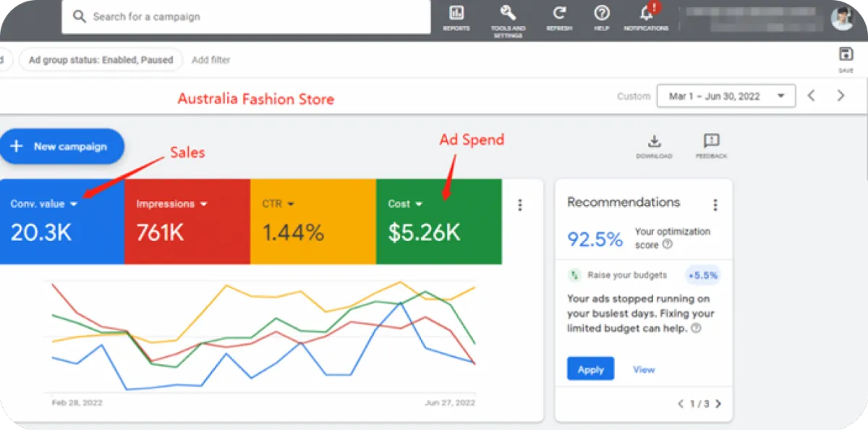
Task: Click Apply recommendation button
Action: 590,369
